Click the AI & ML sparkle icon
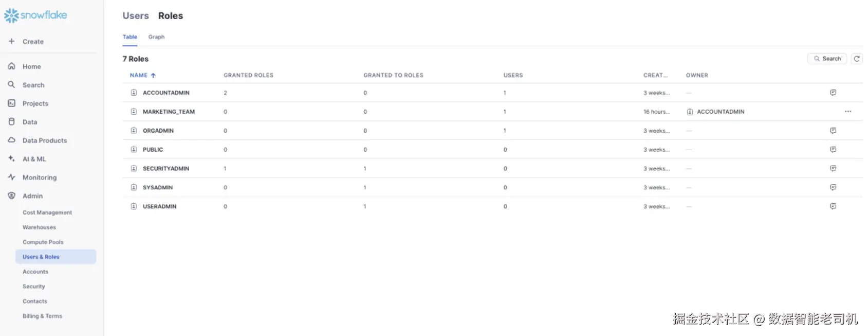This screenshot has width=868, height=336. (11, 159)
